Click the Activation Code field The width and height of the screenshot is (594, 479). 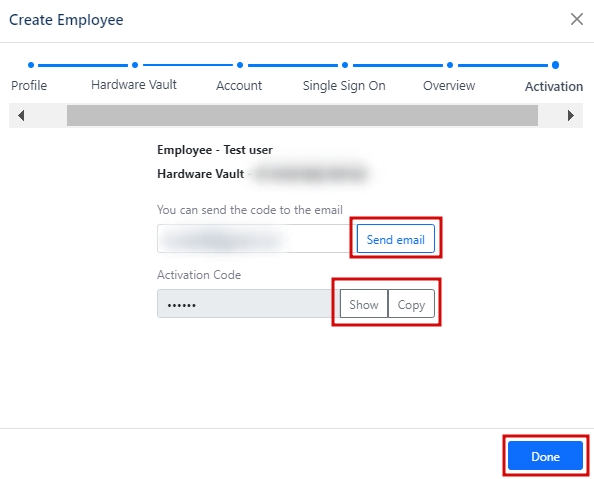tap(249, 304)
